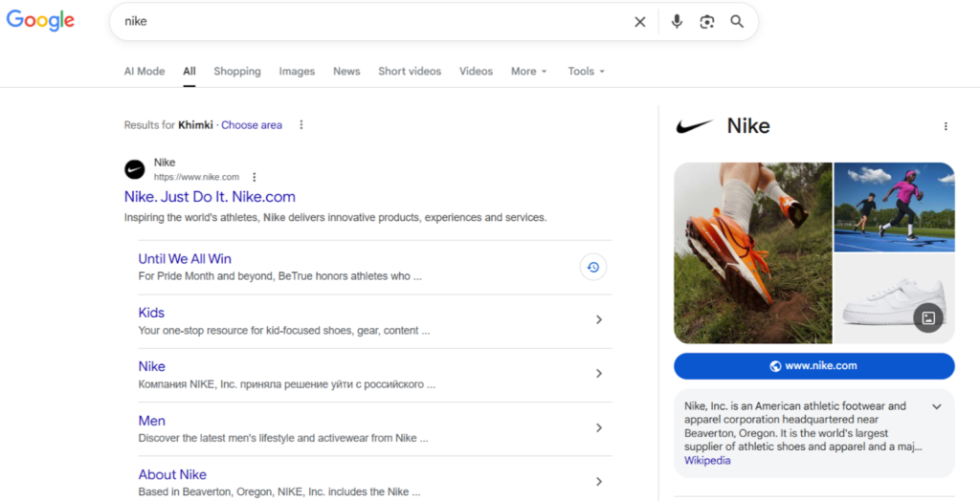Viewport: 980px width, 501px height.
Task: Click the Google logo
Action: (x=40, y=21)
